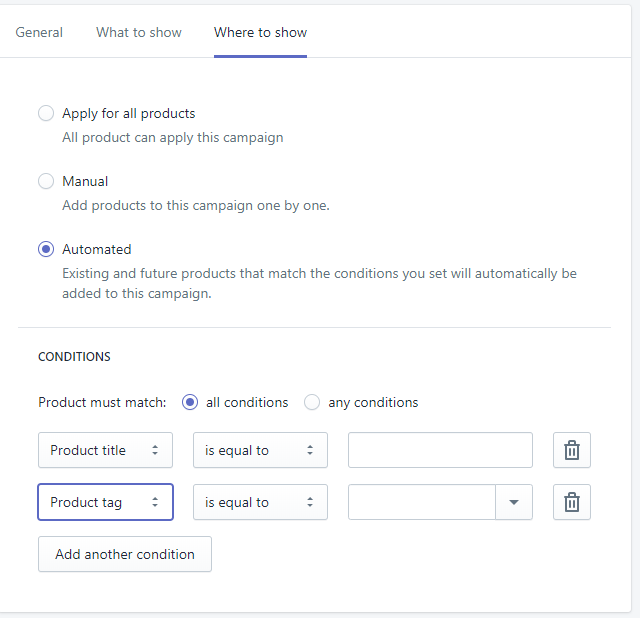
Task: Click the Product tag value input field
Action: click(x=421, y=502)
